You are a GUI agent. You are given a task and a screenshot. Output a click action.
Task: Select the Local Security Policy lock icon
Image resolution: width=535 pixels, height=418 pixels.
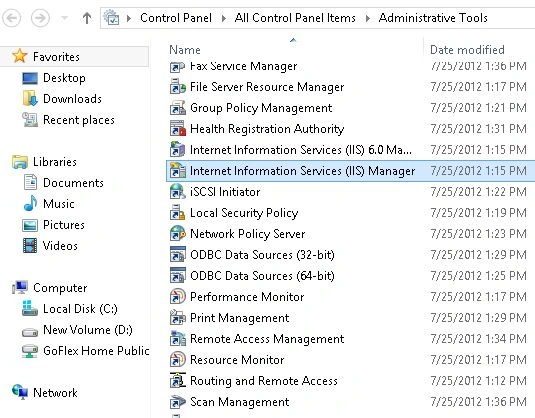pyautogui.click(x=178, y=213)
